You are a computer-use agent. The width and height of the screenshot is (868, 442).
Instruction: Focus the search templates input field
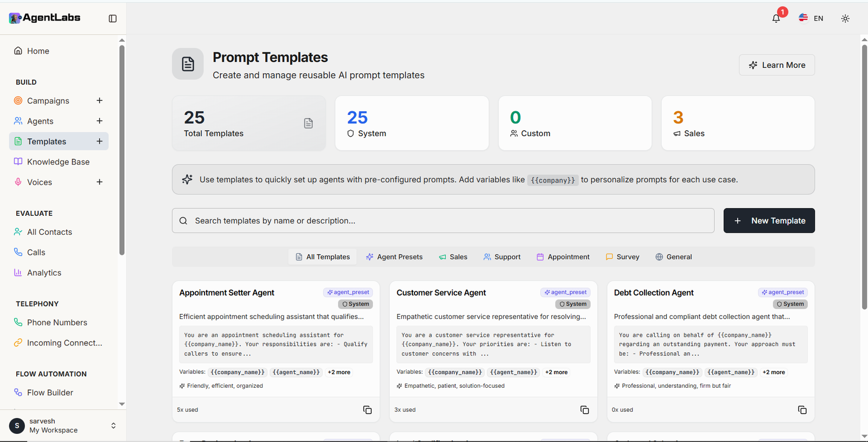click(x=443, y=221)
